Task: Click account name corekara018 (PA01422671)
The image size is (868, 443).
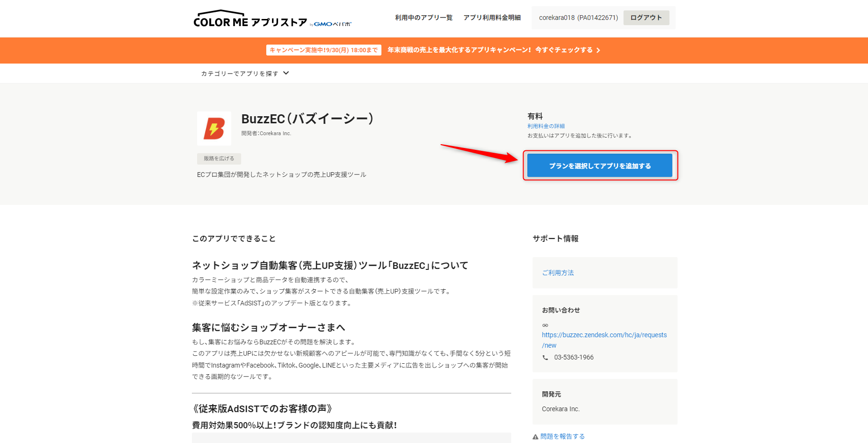Action: 578,18
